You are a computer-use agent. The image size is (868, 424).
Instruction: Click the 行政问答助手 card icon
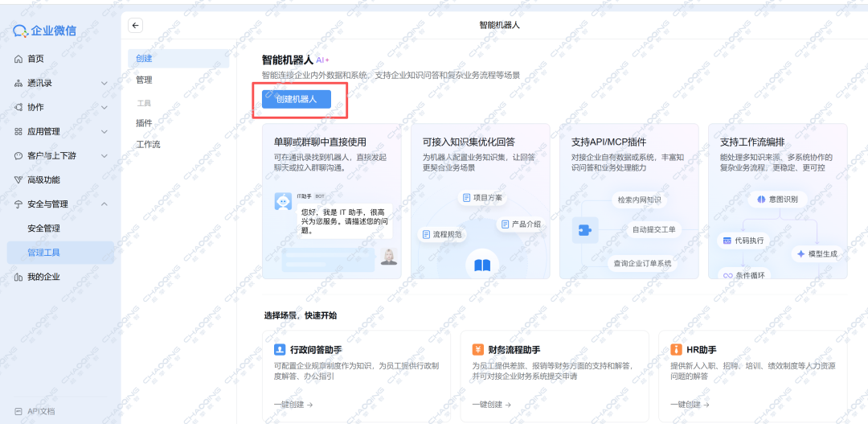(280, 350)
